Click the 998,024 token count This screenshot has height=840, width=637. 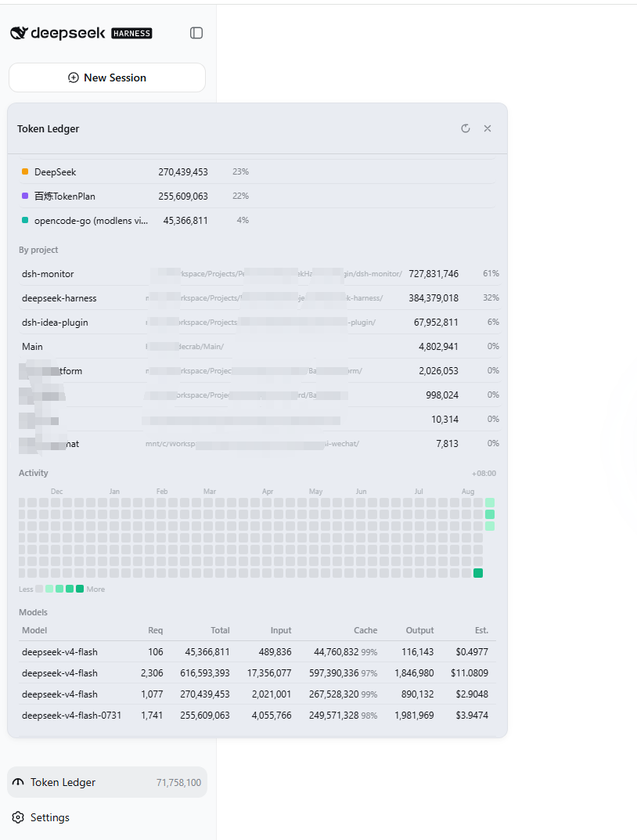click(x=442, y=395)
